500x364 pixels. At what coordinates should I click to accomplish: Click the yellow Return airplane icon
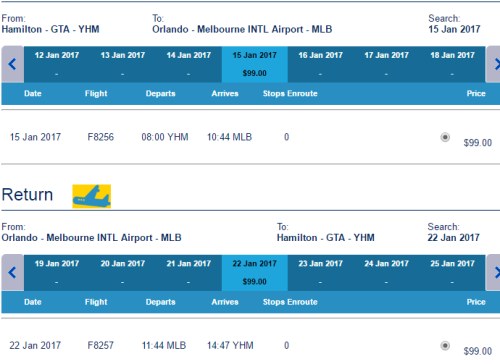coord(92,196)
